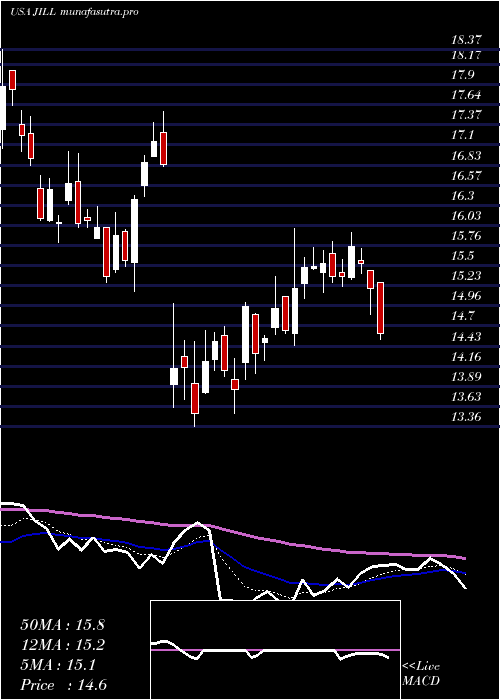Viewport: 500px width, 700px height.
Task: Click the 5MA : 15.1 readout
Action: click(57, 666)
